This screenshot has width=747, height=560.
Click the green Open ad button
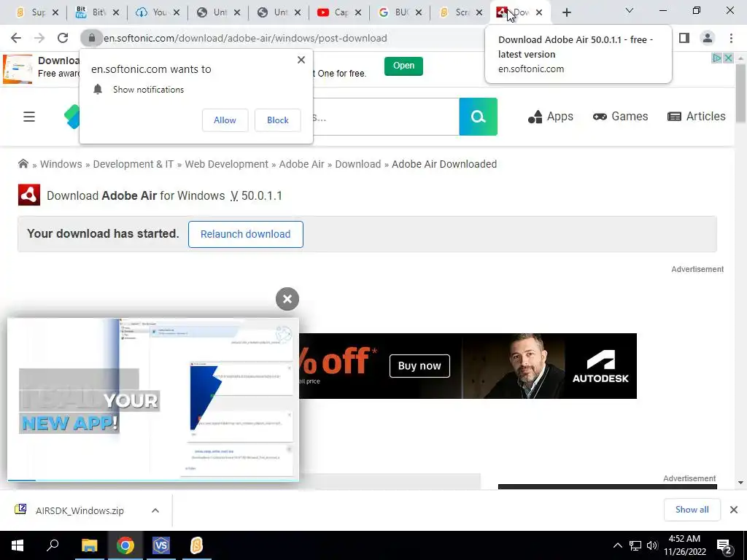(x=403, y=66)
